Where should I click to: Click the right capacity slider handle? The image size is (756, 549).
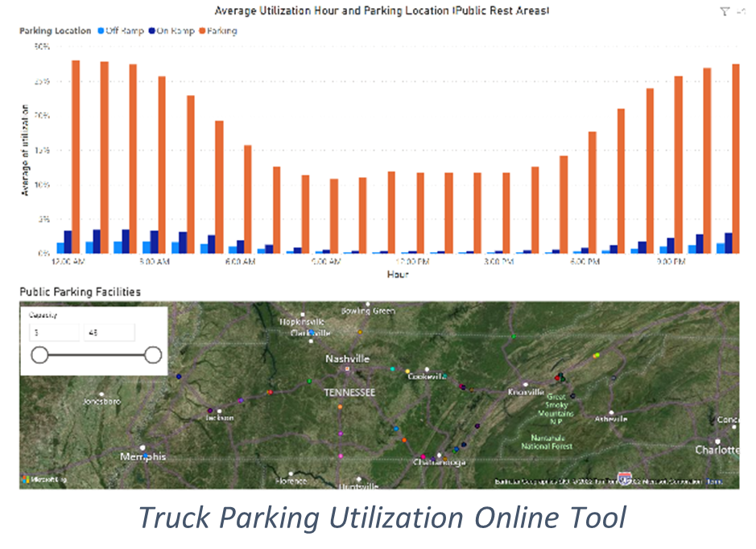click(153, 355)
